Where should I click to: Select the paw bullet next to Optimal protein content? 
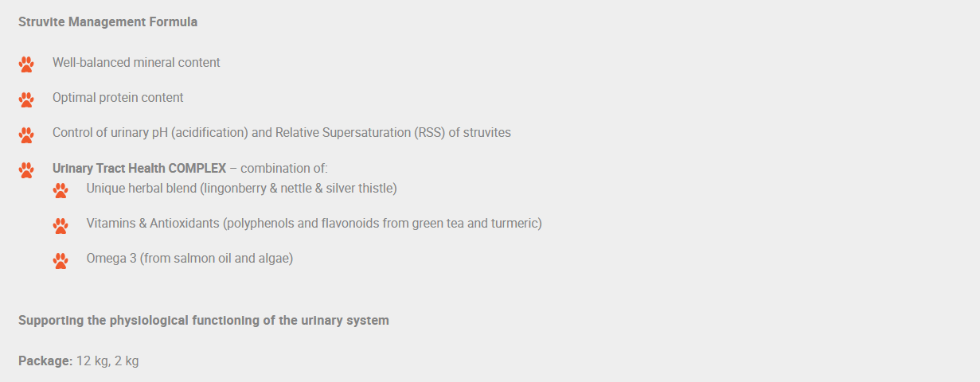26,99
